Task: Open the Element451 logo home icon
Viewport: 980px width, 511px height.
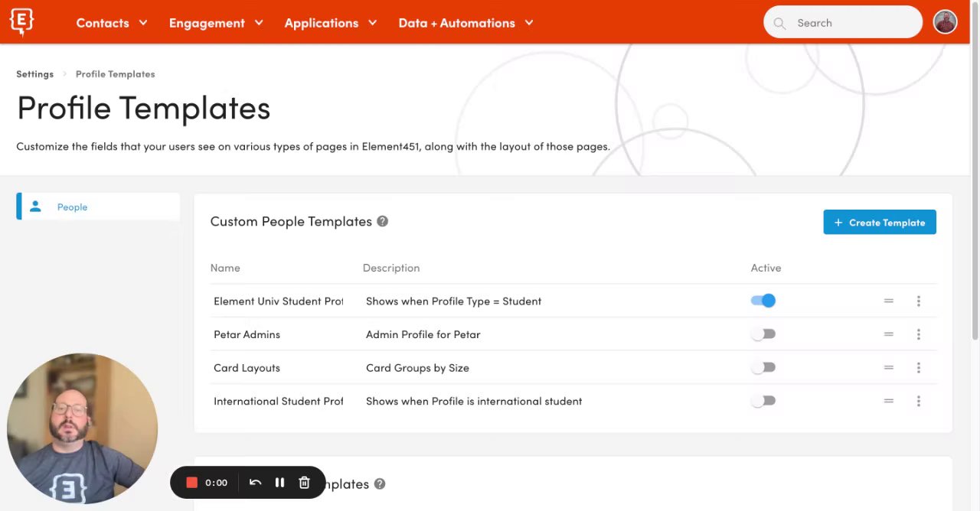Action: tap(21, 22)
